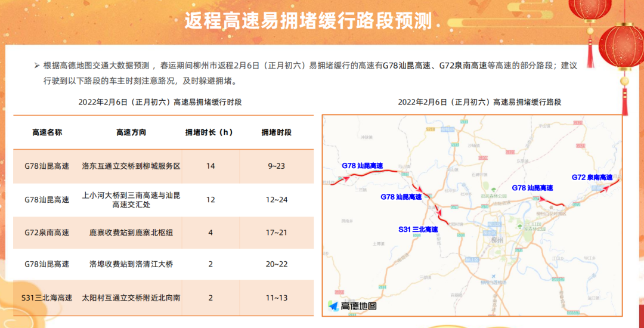Viewport: 644px width, 328px height.
Task: Click the 柳州 city label on the map
Action: coord(496,239)
